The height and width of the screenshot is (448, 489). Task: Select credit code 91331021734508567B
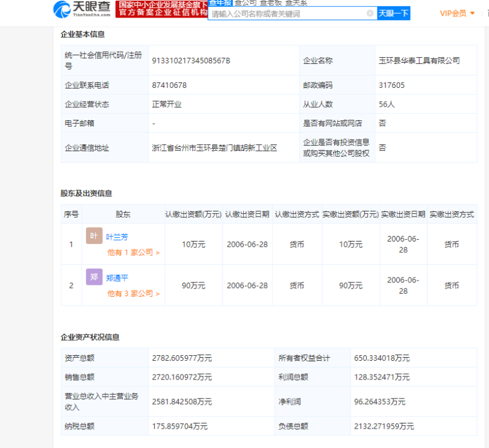[x=191, y=61]
